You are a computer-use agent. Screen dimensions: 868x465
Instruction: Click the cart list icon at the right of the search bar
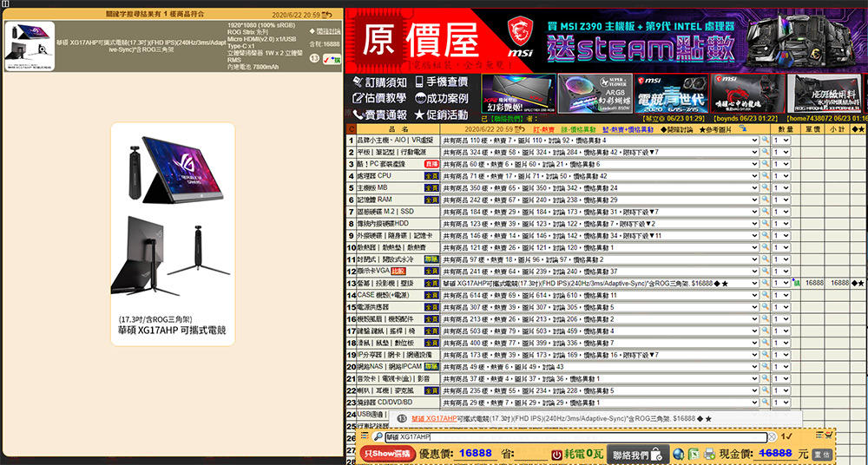pos(824,436)
